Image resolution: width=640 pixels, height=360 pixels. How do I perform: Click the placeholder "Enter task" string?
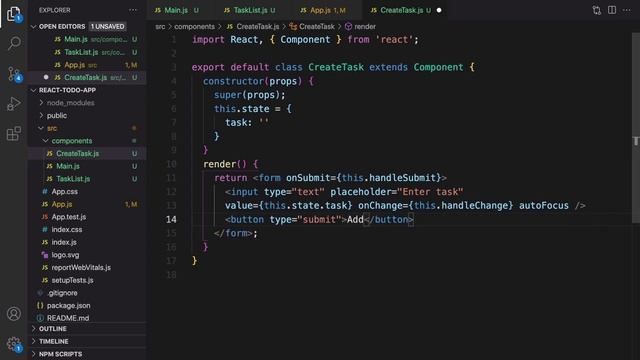tap(431, 192)
